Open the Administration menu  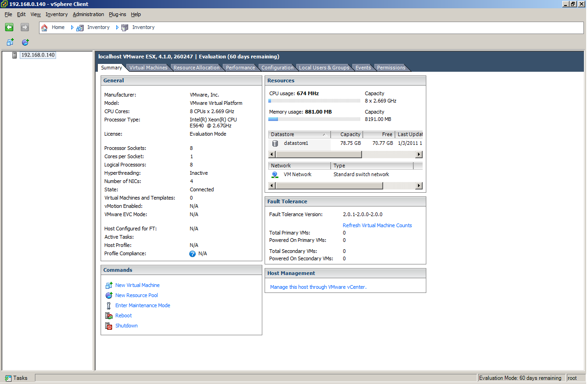click(x=88, y=14)
